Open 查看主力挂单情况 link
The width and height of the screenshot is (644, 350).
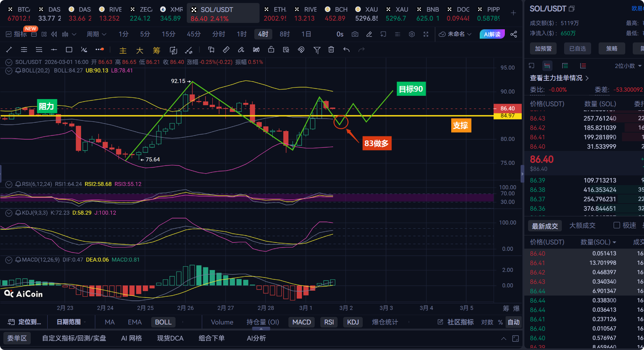559,78
